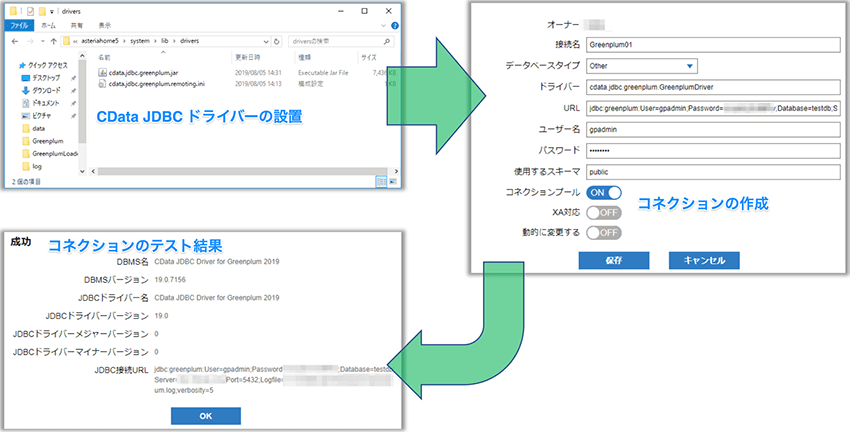Click the 保存 button
The width and height of the screenshot is (850, 432).
614,261
